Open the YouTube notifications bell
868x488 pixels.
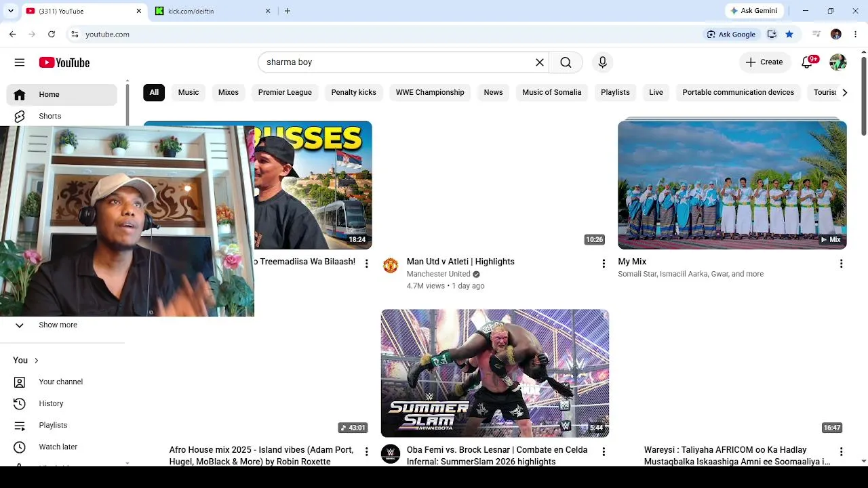click(807, 62)
